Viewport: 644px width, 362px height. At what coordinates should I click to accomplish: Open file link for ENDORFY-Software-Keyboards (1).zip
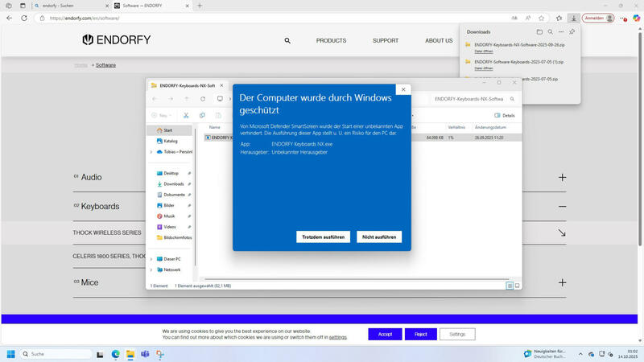pyautogui.click(x=484, y=68)
